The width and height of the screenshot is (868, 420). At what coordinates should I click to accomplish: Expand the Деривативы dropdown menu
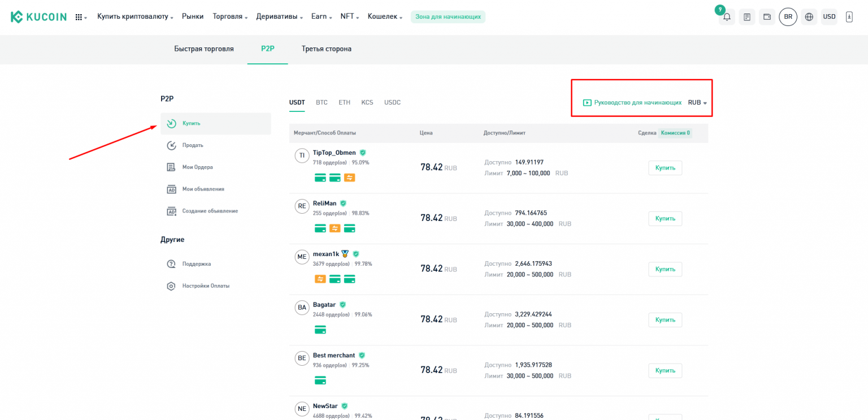pos(280,17)
